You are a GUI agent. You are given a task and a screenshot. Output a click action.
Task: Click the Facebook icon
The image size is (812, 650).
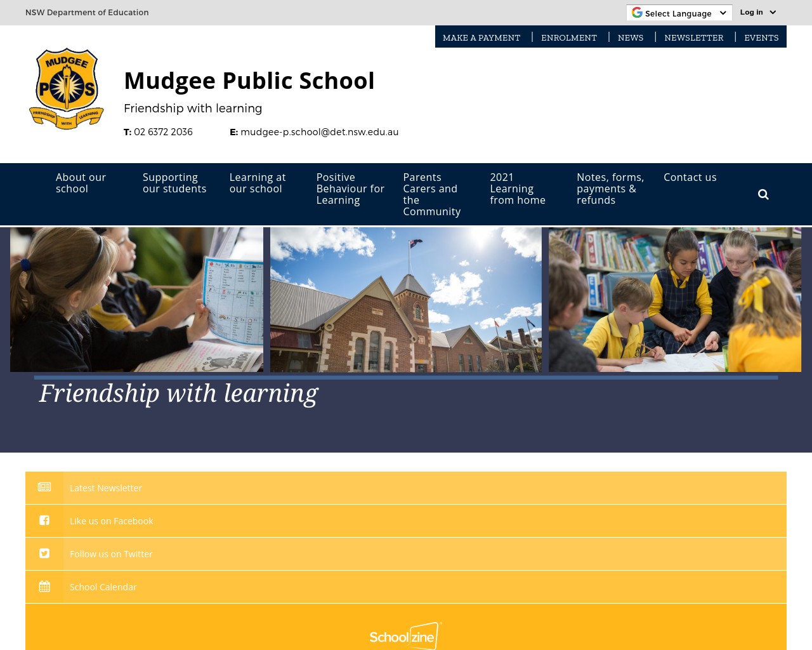pyautogui.click(x=44, y=520)
